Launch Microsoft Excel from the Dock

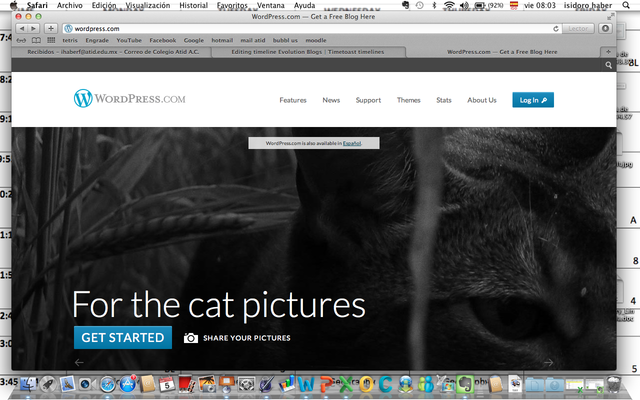346,384
